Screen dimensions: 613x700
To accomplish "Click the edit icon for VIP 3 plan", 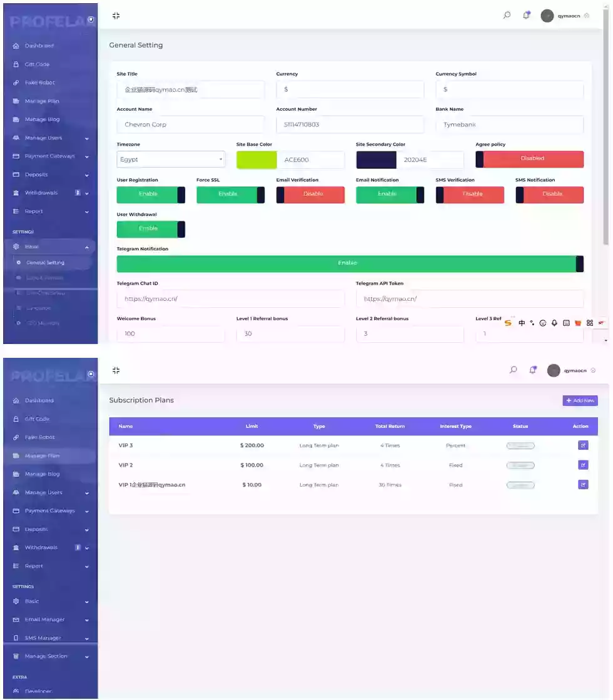I will pos(583,445).
